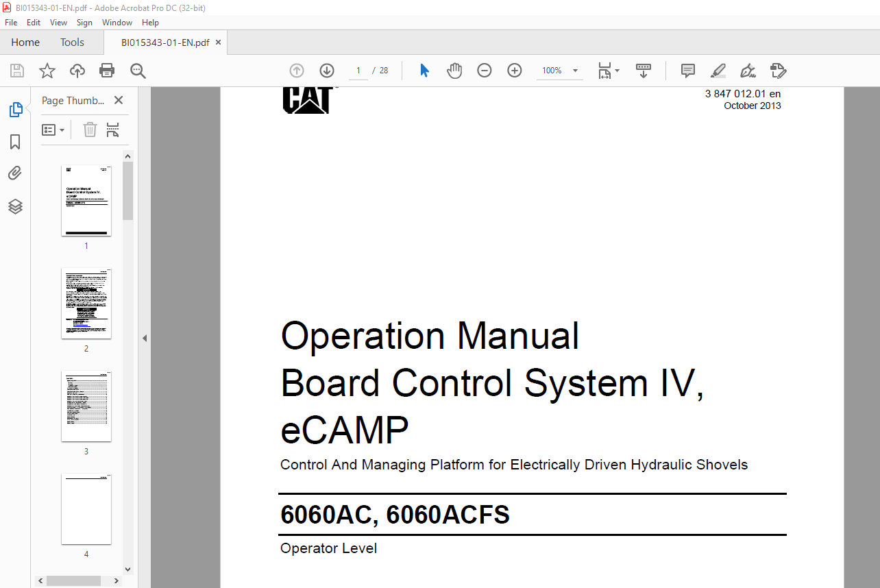The image size is (880, 588).
Task: Open the Sign document pen tool
Action: (x=748, y=71)
